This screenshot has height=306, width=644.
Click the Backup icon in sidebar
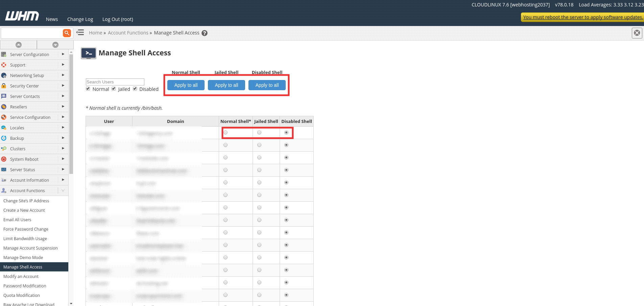point(4,138)
